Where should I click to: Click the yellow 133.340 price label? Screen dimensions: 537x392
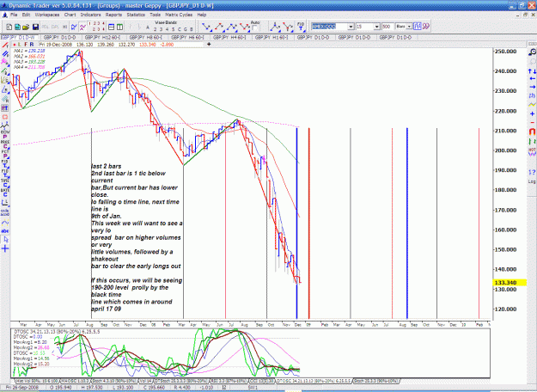pos(509,283)
